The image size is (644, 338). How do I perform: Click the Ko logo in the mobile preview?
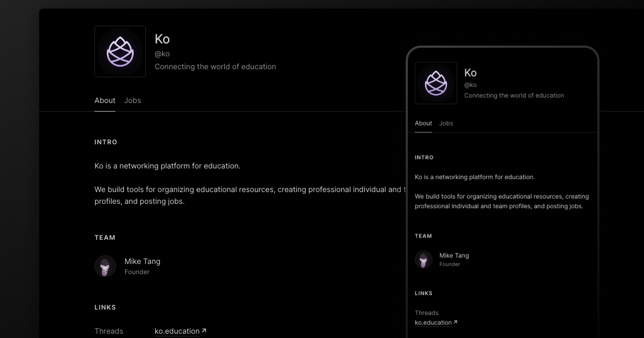pos(436,83)
